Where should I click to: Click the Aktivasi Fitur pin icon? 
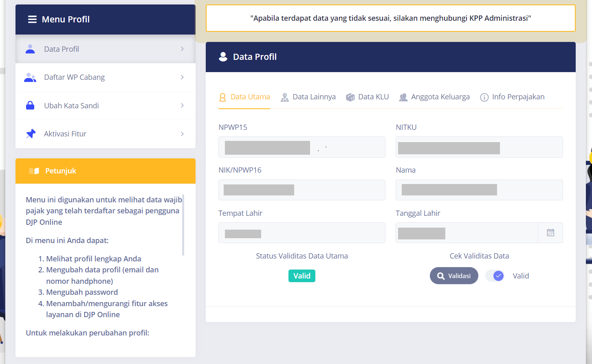(31, 134)
